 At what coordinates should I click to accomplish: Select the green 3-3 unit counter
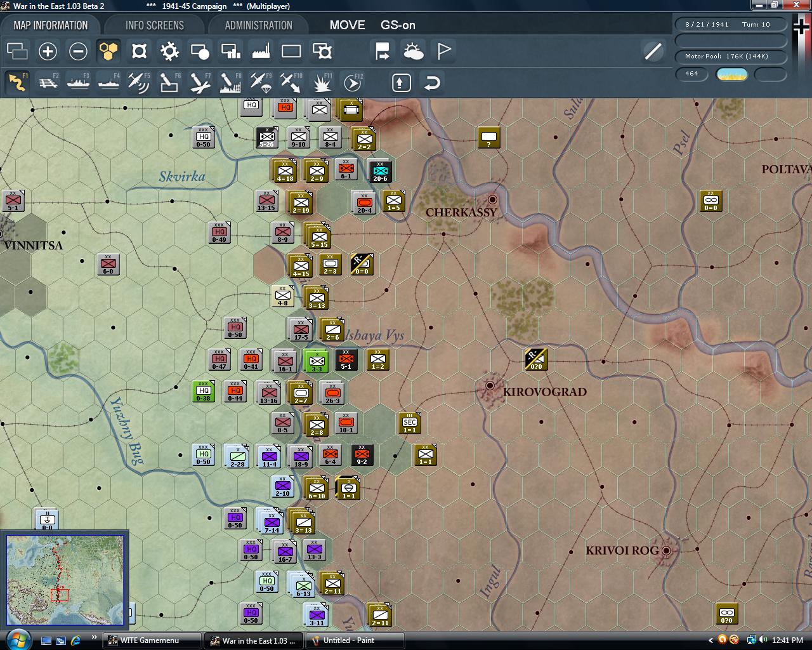coord(317,361)
